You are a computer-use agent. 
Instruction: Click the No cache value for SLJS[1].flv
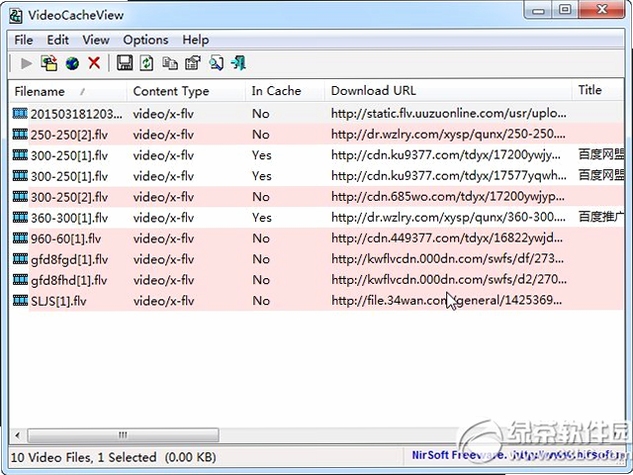[x=261, y=301]
